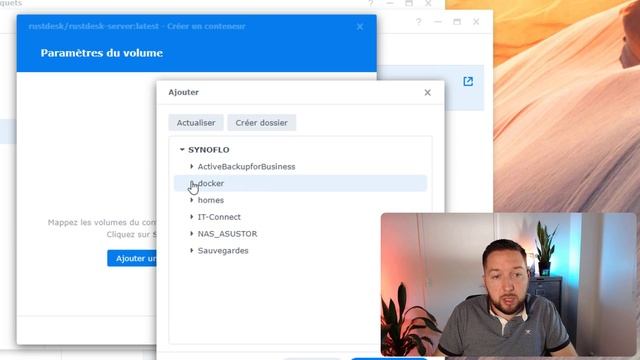Screen dimensions: 640x360
Task: Expand the homes folder arrow
Action: (x=191, y=200)
